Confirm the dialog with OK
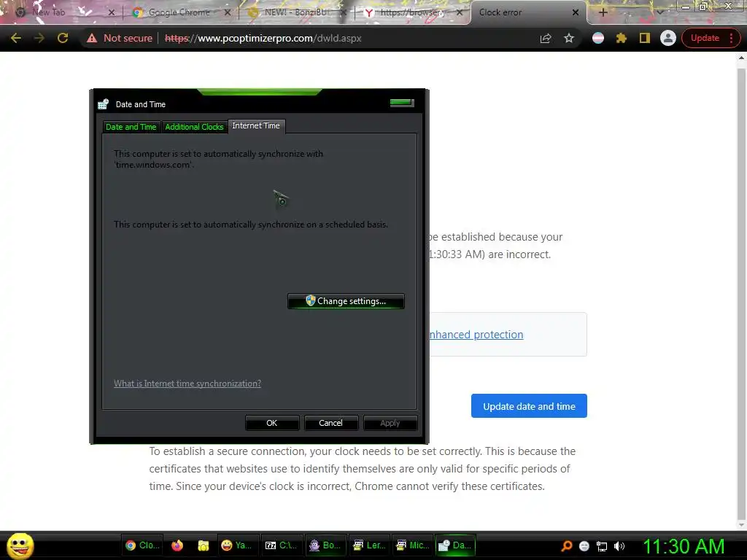747x560 pixels. [x=271, y=423]
